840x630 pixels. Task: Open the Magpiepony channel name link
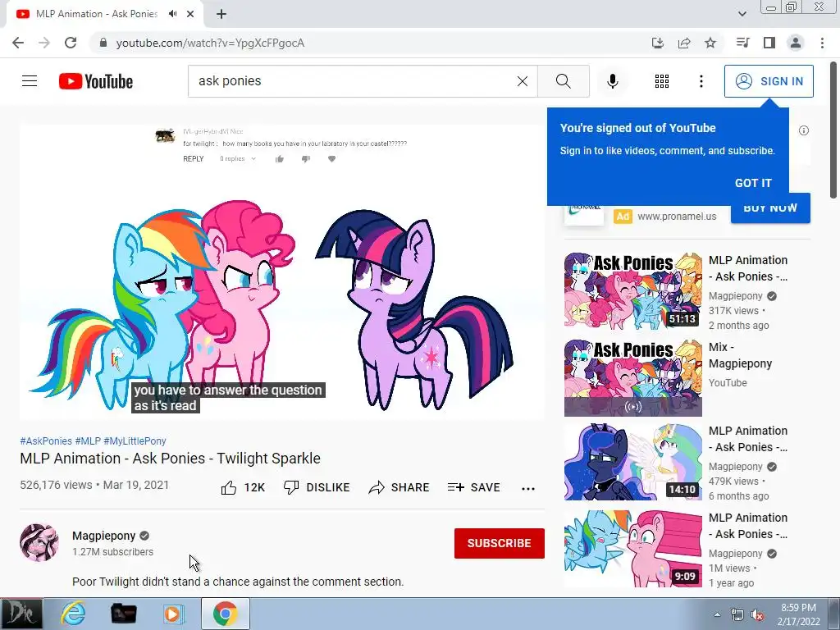(104, 536)
